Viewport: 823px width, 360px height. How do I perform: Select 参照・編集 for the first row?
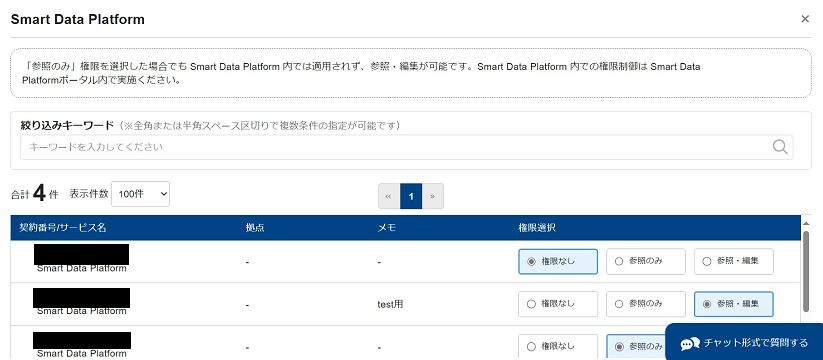[733, 261]
